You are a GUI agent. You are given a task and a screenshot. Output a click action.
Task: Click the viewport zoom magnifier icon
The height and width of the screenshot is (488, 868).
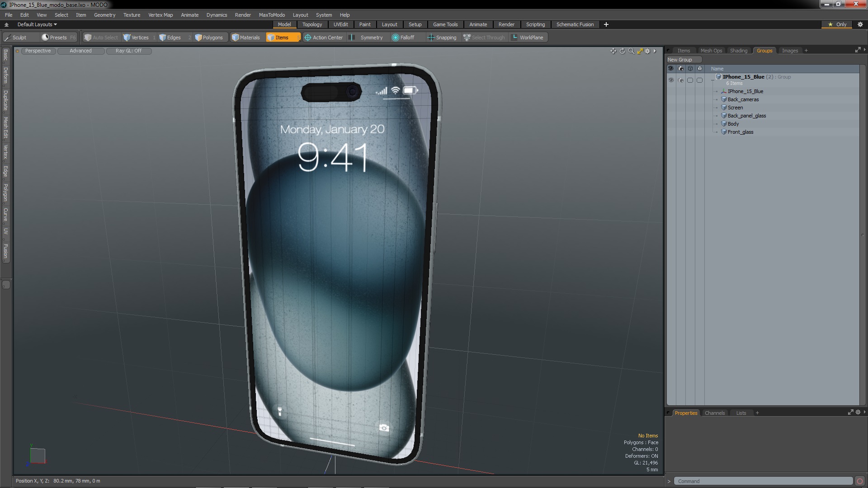[631, 51]
